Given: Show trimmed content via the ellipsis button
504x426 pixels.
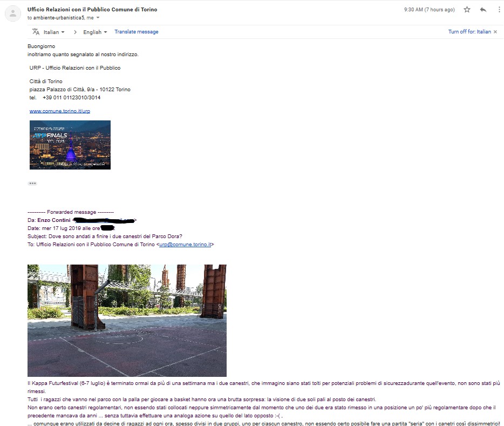Looking at the screenshot, I should point(32,184).
